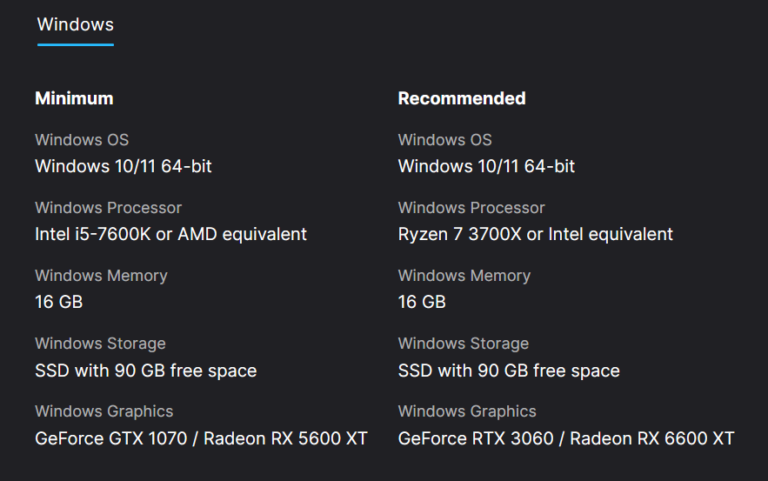Click the Recommended heading
This screenshot has width=768, height=481.
(x=462, y=98)
